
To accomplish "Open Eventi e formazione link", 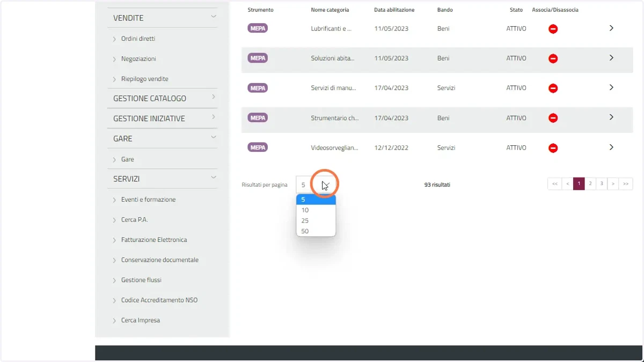I will (148, 200).
